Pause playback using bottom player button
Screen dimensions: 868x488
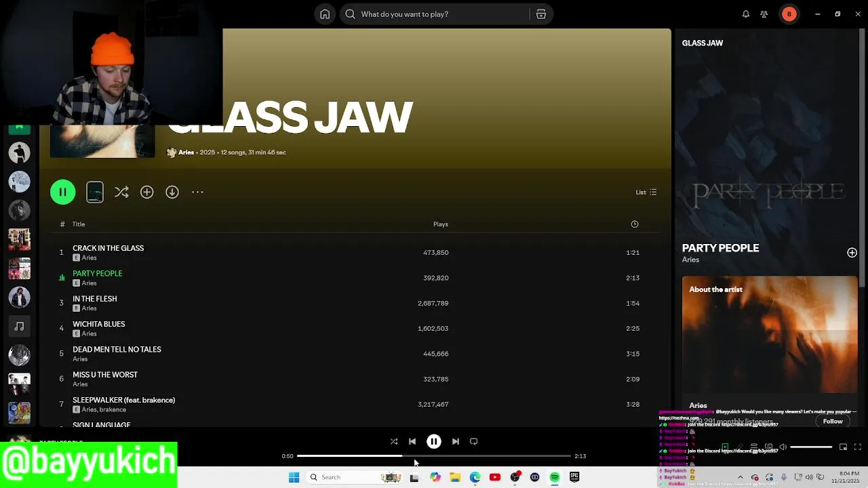[x=434, y=441]
